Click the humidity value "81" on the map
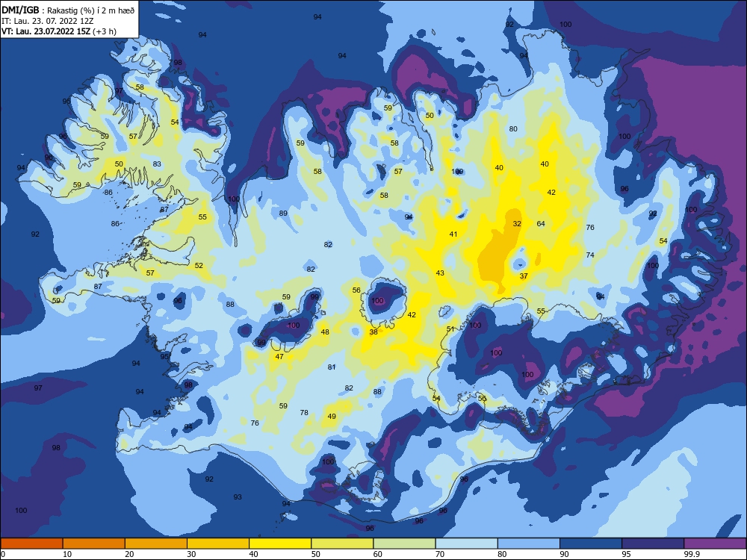The image size is (747, 560). [x=332, y=367]
